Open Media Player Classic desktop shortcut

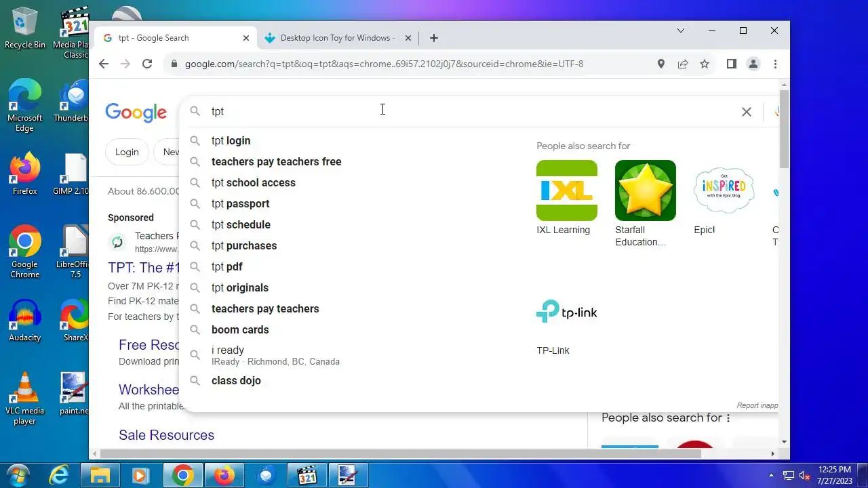(x=73, y=33)
